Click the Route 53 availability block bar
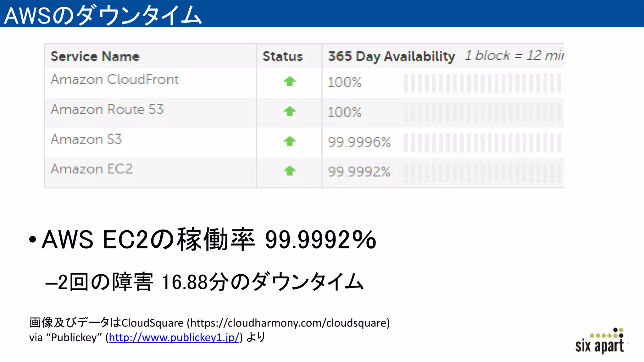644x362 pixels. pyautogui.click(x=482, y=113)
